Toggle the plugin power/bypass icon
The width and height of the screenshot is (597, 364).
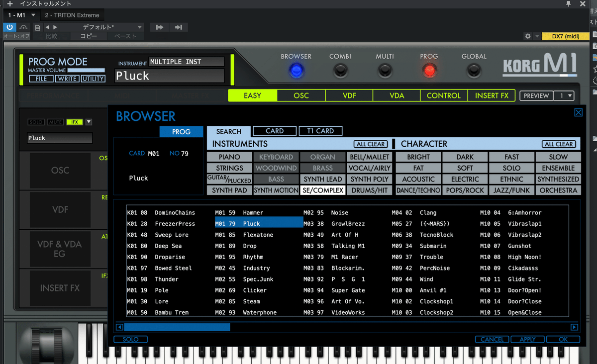(9, 27)
